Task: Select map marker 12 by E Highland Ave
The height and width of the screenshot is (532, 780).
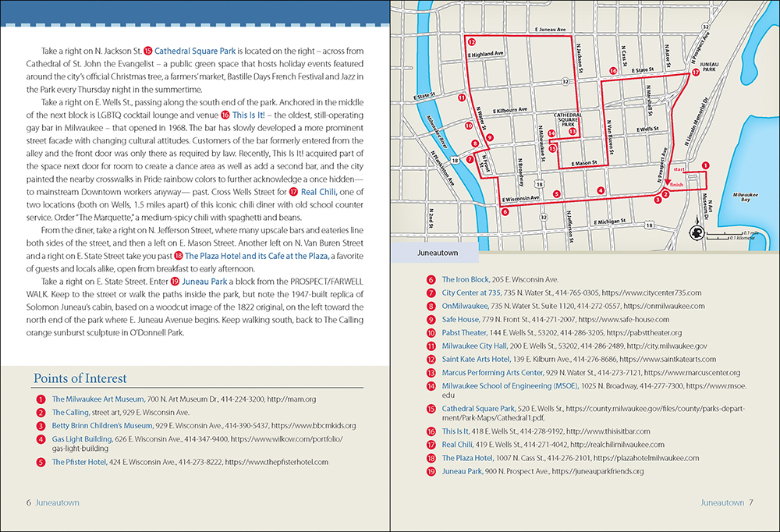Action: point(471,42)
